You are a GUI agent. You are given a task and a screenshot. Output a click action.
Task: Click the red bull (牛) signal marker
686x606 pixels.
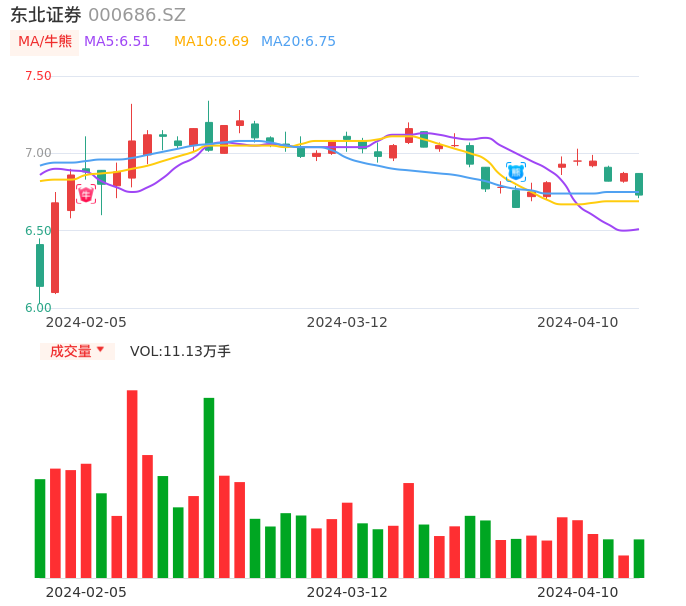point(86,194)
